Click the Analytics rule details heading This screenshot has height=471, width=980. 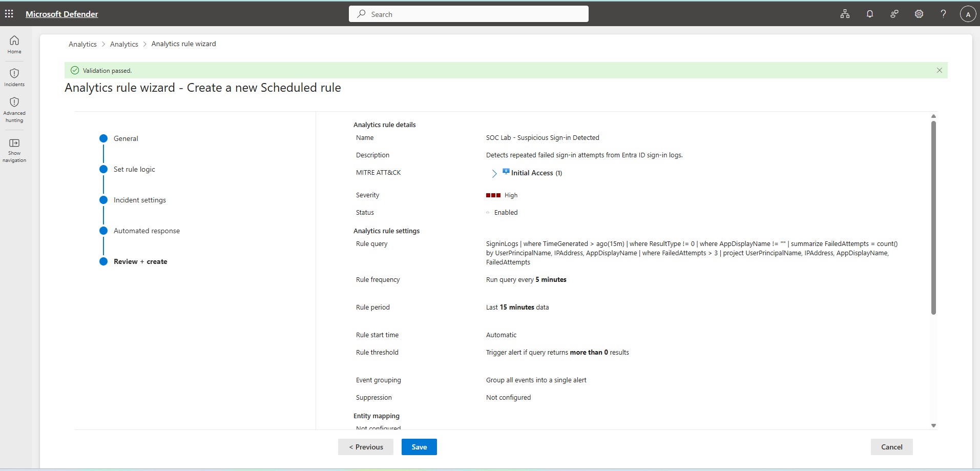pos(385,125)
